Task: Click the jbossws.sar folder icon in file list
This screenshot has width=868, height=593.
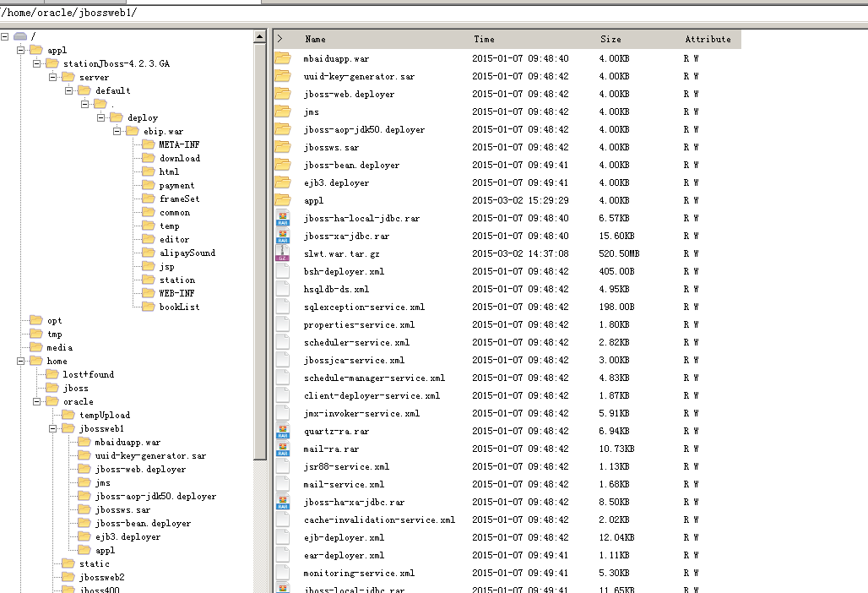Action: pos(283,147)
